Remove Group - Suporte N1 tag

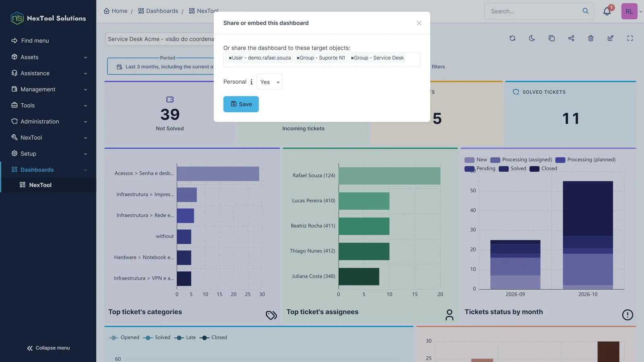pos(298,58)
